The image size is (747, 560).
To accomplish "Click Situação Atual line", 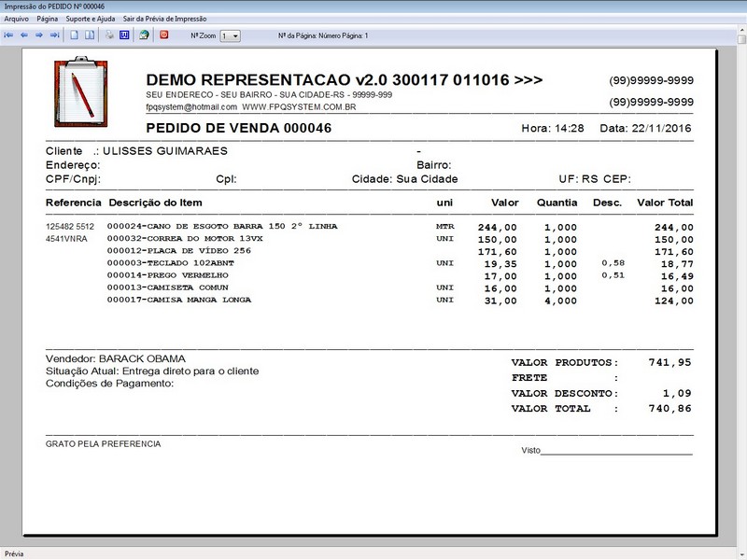I will pos(152,371).
